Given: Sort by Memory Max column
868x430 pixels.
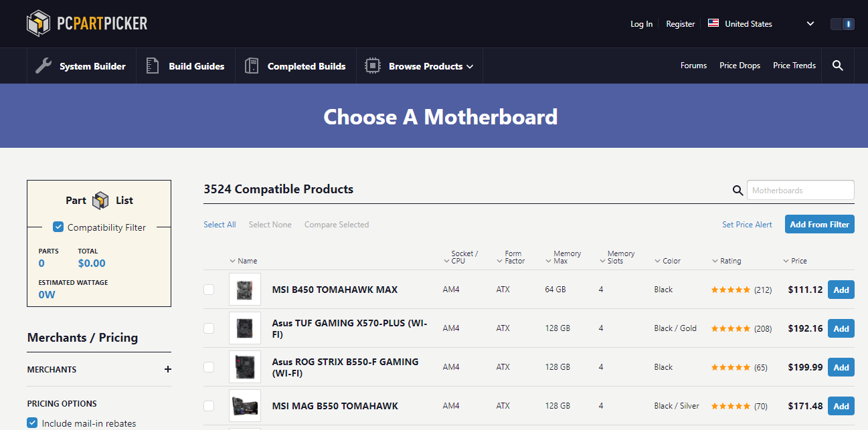Looking at the screenshot, I should (x=563, y=257).
